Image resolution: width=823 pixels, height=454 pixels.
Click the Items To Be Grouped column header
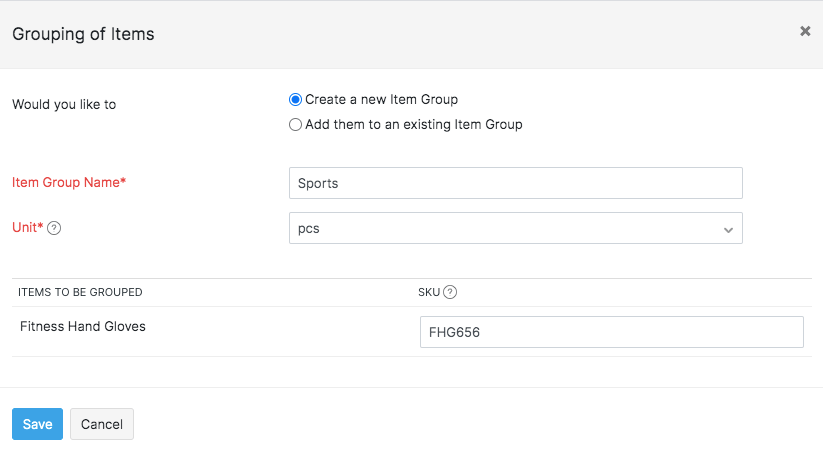click(x=80, y=292)
